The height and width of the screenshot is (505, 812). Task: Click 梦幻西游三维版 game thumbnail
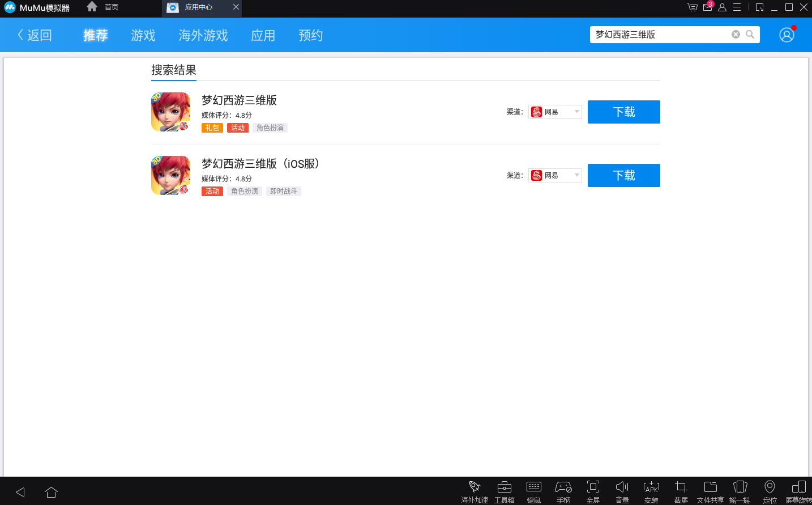pos(170,112)
